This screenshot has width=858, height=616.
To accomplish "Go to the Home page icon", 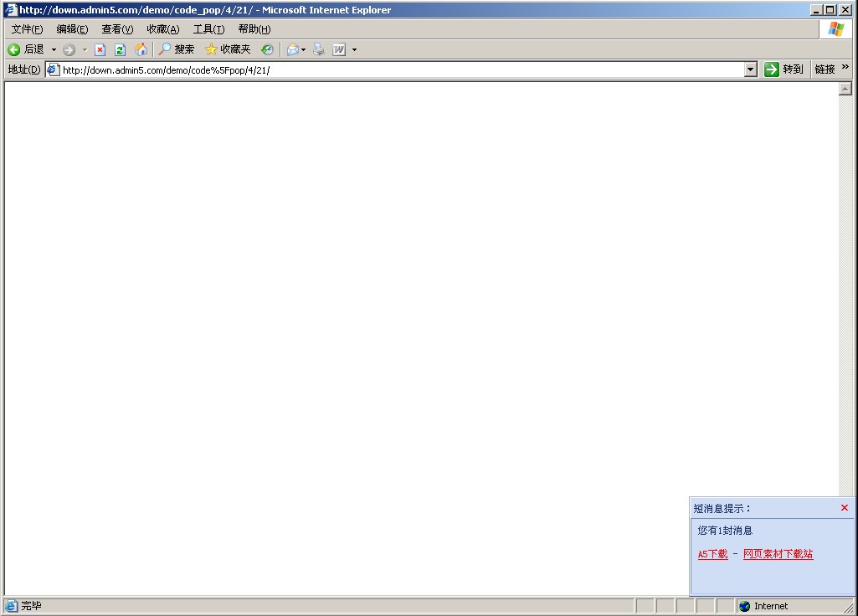I will pyautogui.click(x=141, y=49).
